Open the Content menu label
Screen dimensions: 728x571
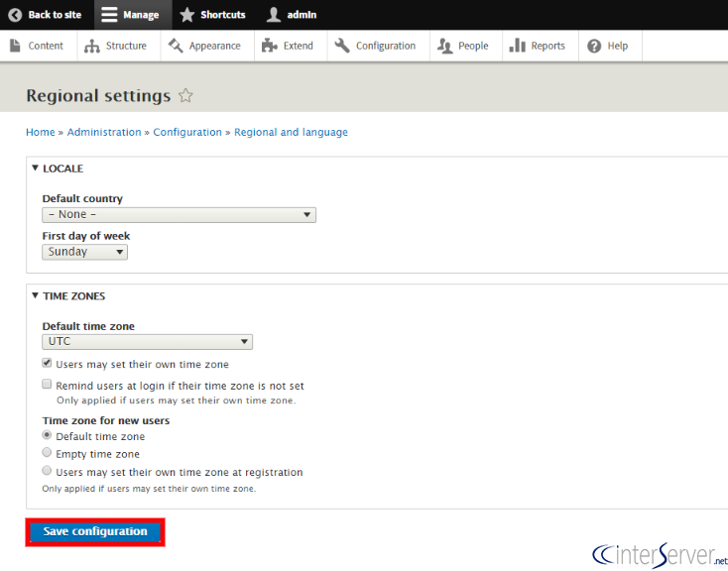[46, 46]
